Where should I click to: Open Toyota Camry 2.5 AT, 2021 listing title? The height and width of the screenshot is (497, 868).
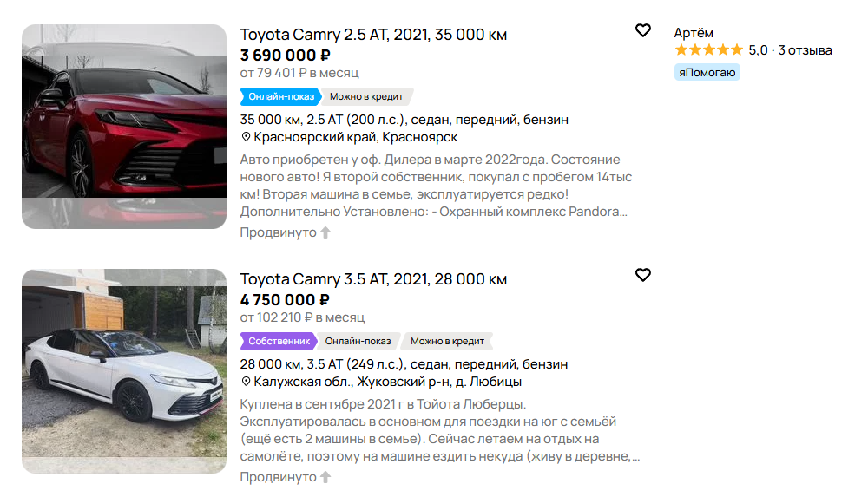tap(373, 35)
